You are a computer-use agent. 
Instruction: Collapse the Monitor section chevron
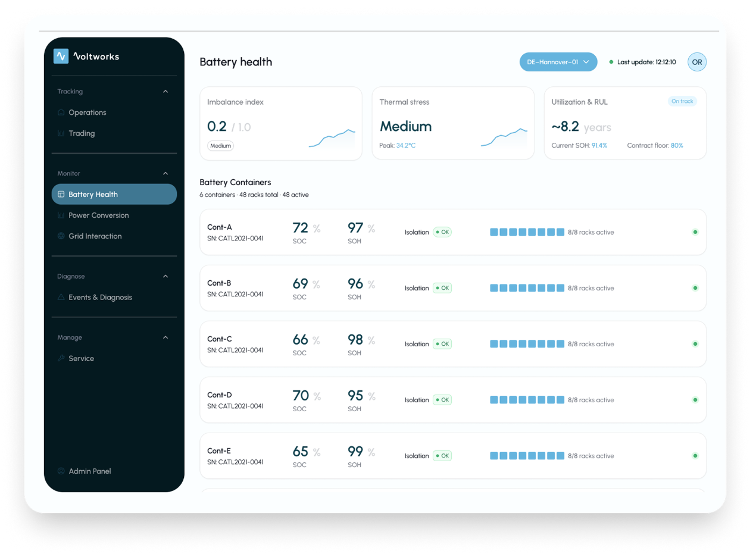[x=165, y=174]
